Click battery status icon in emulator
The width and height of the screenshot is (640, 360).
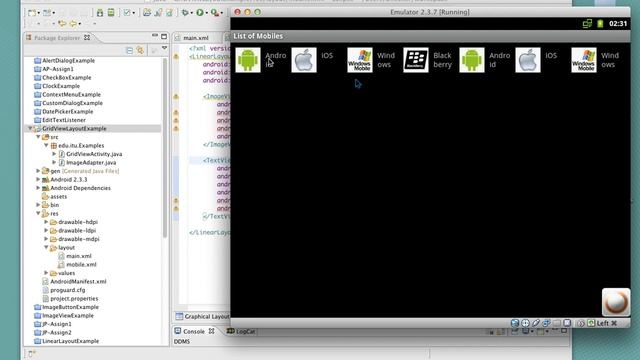coord(600,23)
